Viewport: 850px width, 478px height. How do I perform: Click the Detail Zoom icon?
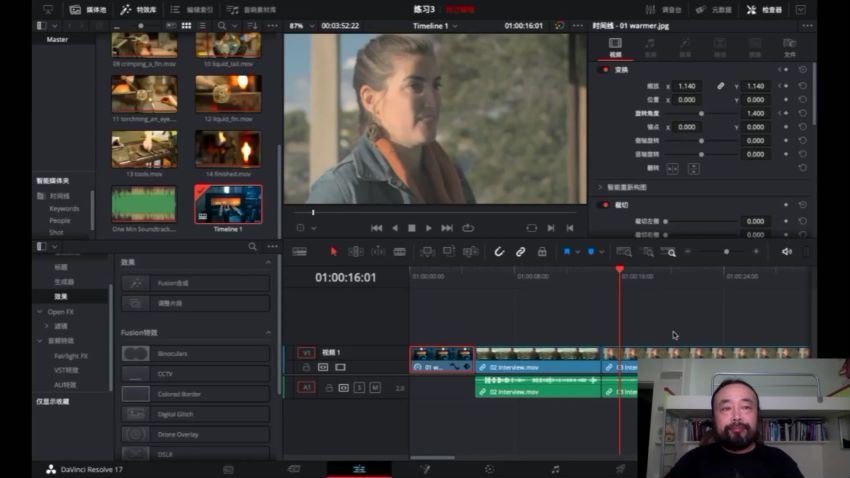647,251
